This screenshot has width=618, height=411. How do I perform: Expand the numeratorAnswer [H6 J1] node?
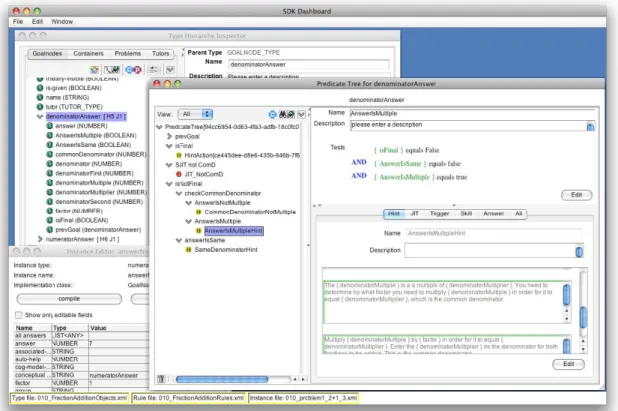pos(40,239)
